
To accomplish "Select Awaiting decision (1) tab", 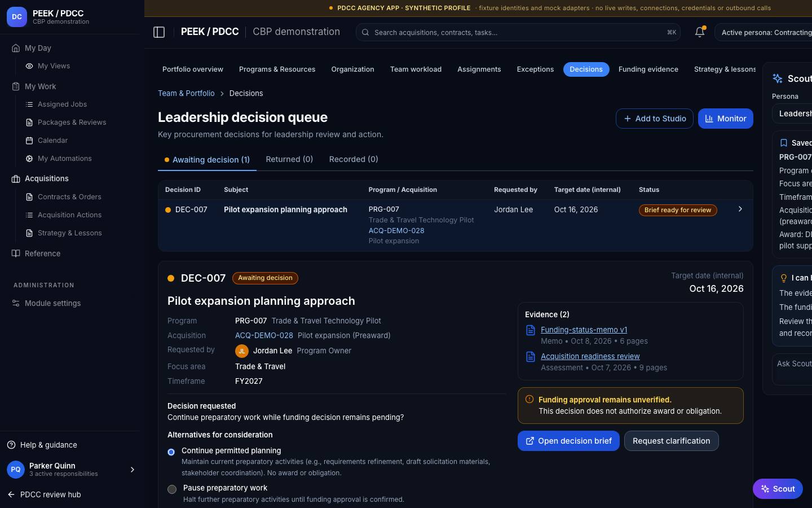I will click(207, 160).
